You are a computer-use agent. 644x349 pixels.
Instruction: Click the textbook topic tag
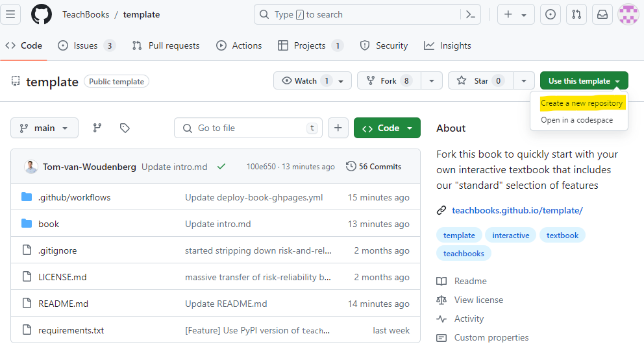(x=562, y=235)
